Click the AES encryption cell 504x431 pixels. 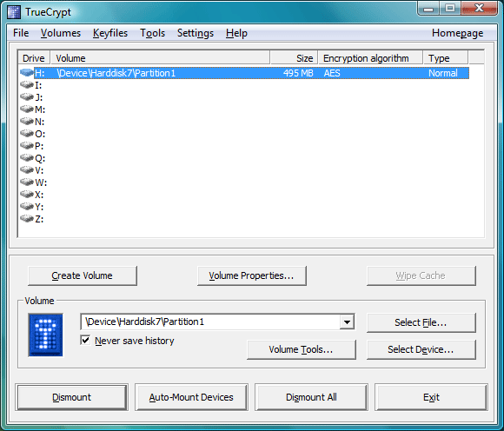click(332, 73)
